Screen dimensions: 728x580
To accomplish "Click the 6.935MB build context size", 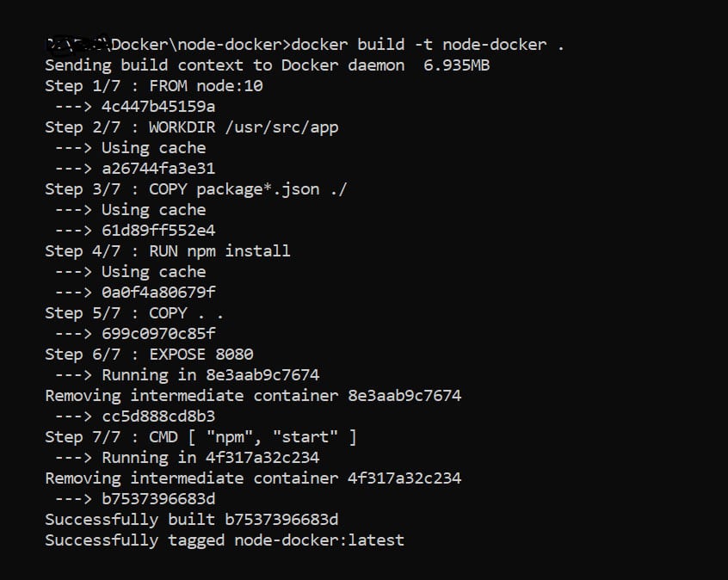I will coord(457,65).
